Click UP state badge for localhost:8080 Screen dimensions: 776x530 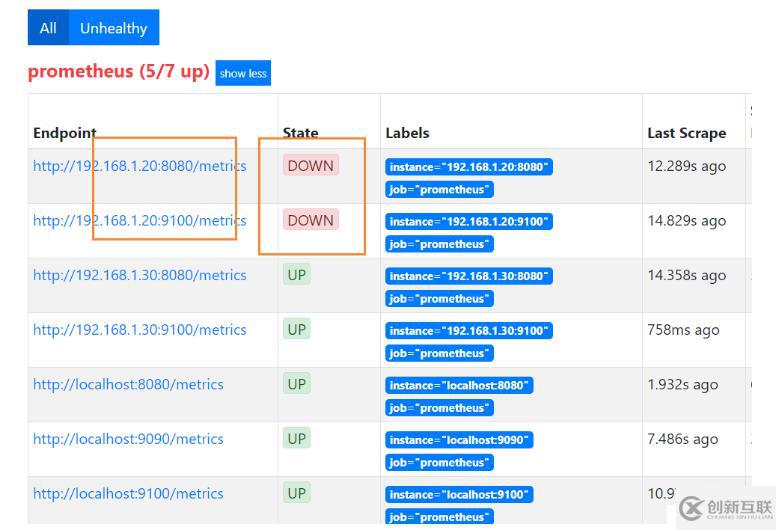[x=297, y=384]
